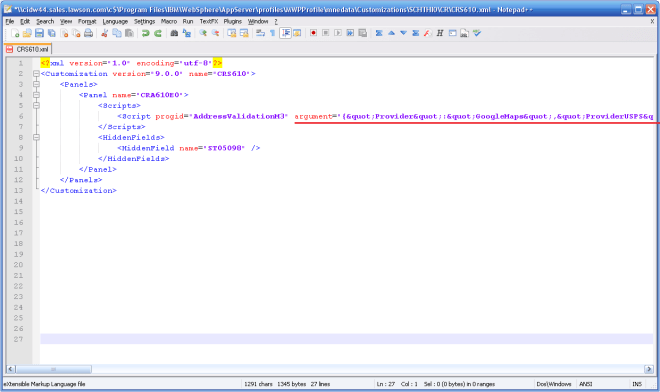Open the ? help menu
660x392 pixels.
click(x=276, y=21)
